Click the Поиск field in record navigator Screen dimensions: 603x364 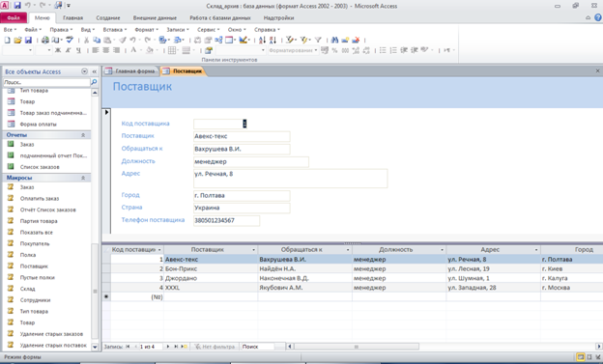[257, 347]
